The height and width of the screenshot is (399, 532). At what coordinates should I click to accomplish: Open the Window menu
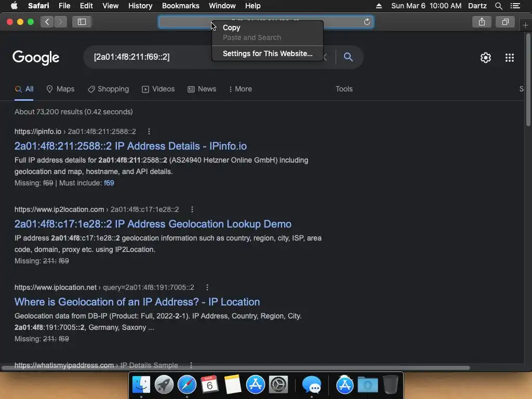[x=222, y=6]
